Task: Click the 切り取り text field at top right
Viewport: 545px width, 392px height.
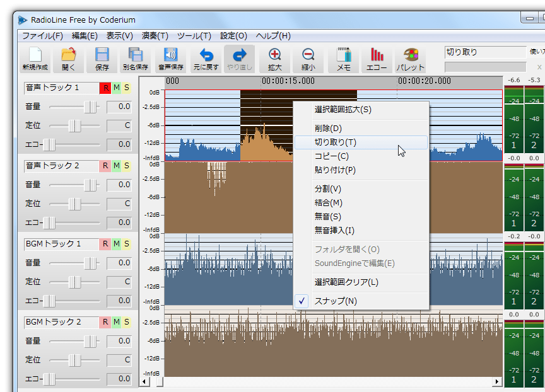Action: point(485,52)
